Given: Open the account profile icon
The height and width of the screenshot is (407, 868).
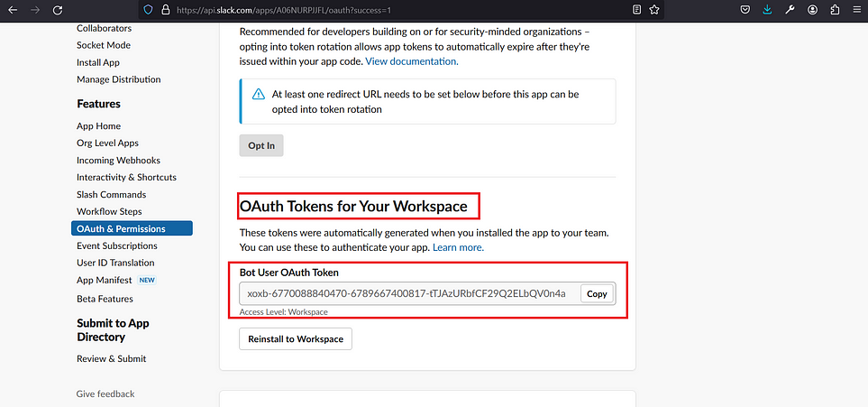Looking at the screenshot, I should click(812, 9).
